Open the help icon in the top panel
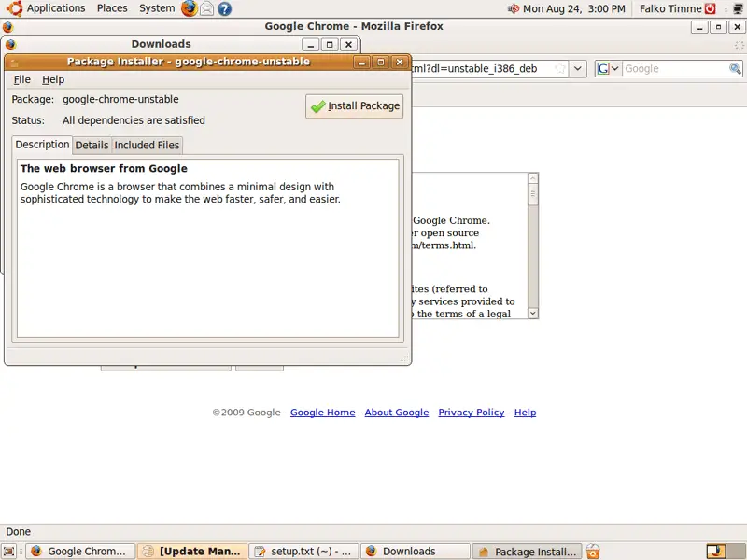Screen dimensions: 747x560 coord(224,8)
